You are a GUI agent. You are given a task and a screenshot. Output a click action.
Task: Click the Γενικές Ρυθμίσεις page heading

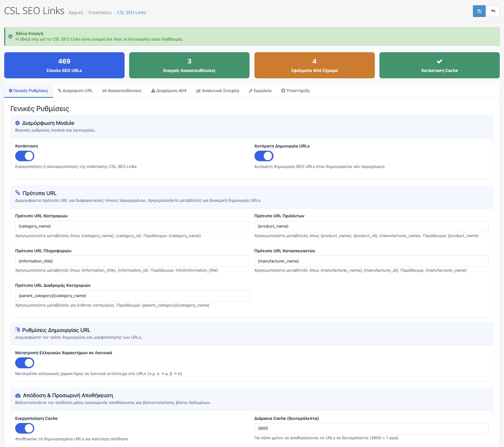(x=40, y=109)
